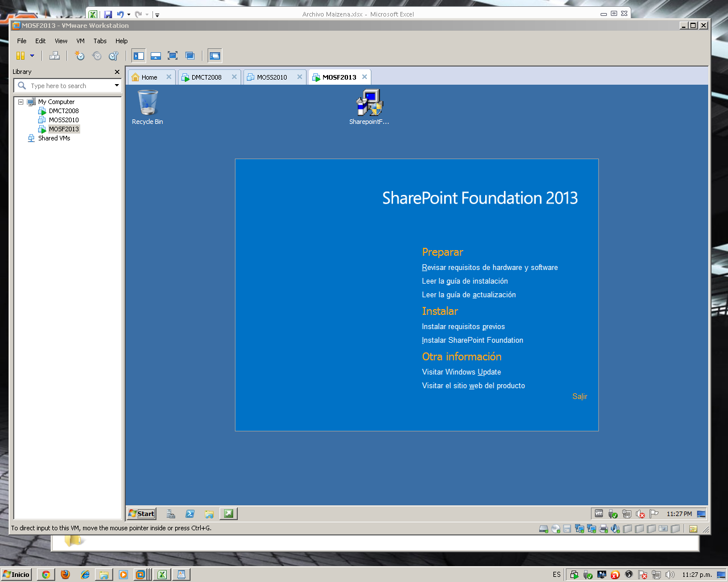Click the guest VM Start button
The image size is (728, 582).
(x=142, y=514)
